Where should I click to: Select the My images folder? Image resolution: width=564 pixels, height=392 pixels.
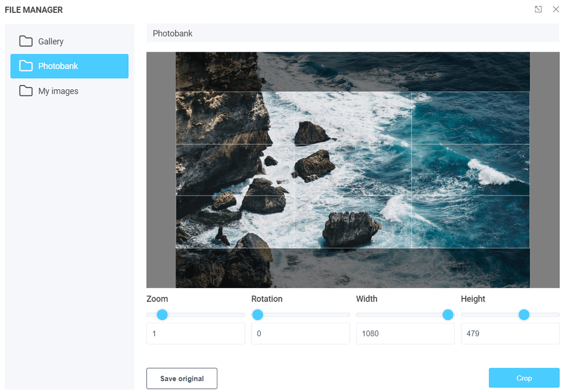tap(58, 91)
